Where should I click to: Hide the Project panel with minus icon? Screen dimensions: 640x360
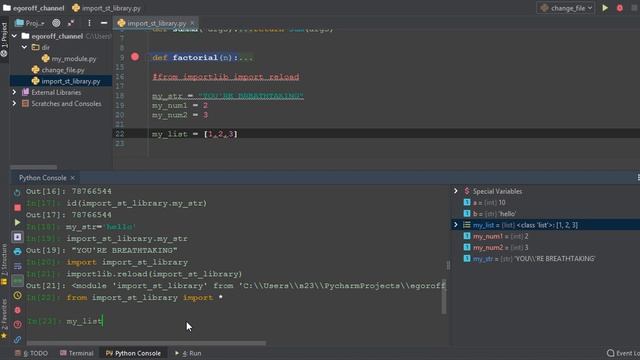pyautogui.click(x=104, y=23)
